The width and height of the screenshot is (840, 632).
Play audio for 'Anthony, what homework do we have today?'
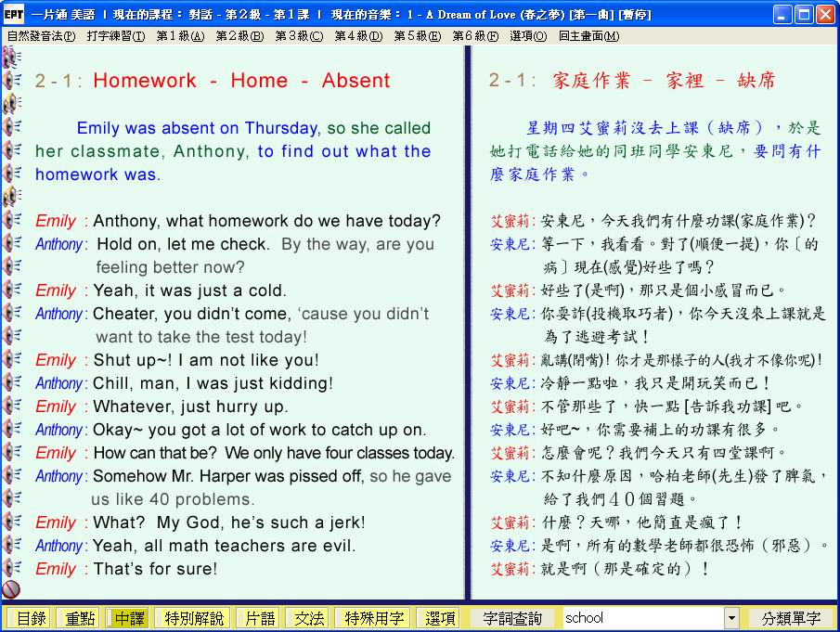pyautogui.click(x=11, y=220)
